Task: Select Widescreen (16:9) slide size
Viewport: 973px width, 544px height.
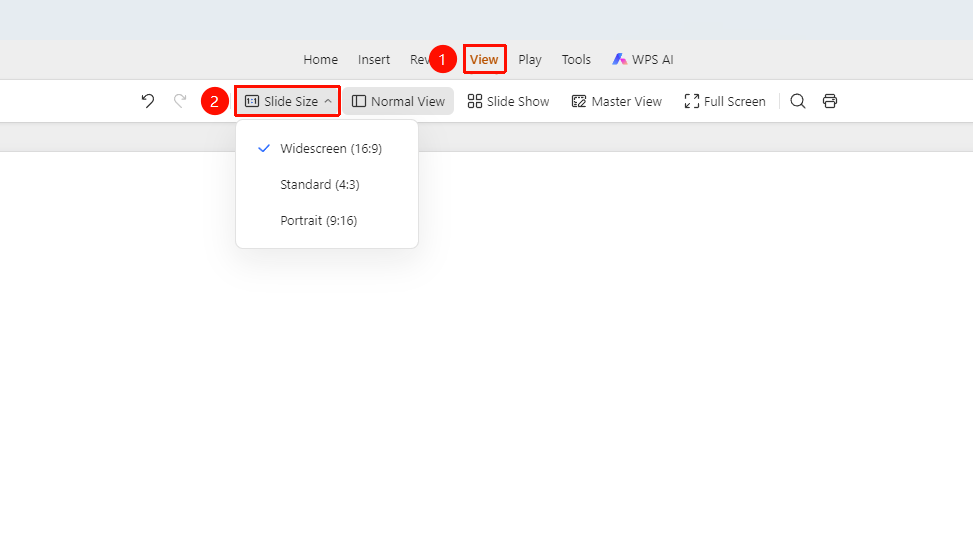Action: (x=327, y=149)
